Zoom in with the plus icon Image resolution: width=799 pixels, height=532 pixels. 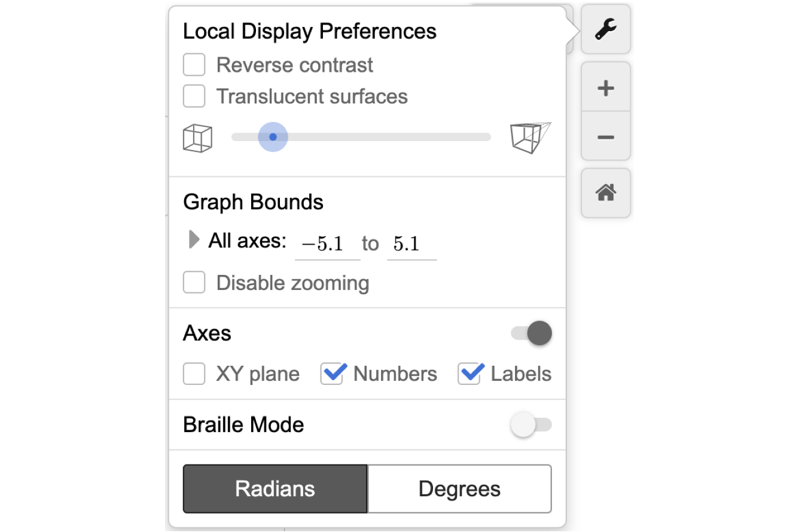[x=605, y=88]
